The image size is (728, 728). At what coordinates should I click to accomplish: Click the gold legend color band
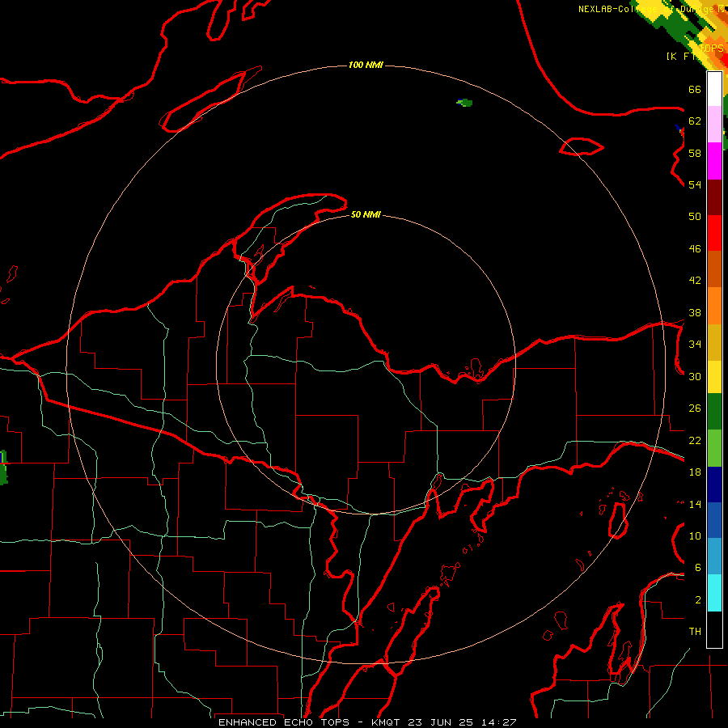[714, 342]
